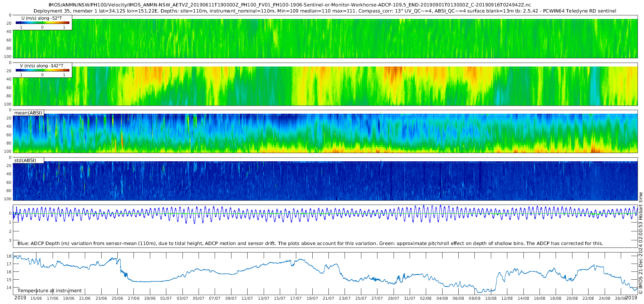The width and height of the screenshot is (644, 304).
Task: Click the 2019 year label at axis start
Action: coord(20,298)
